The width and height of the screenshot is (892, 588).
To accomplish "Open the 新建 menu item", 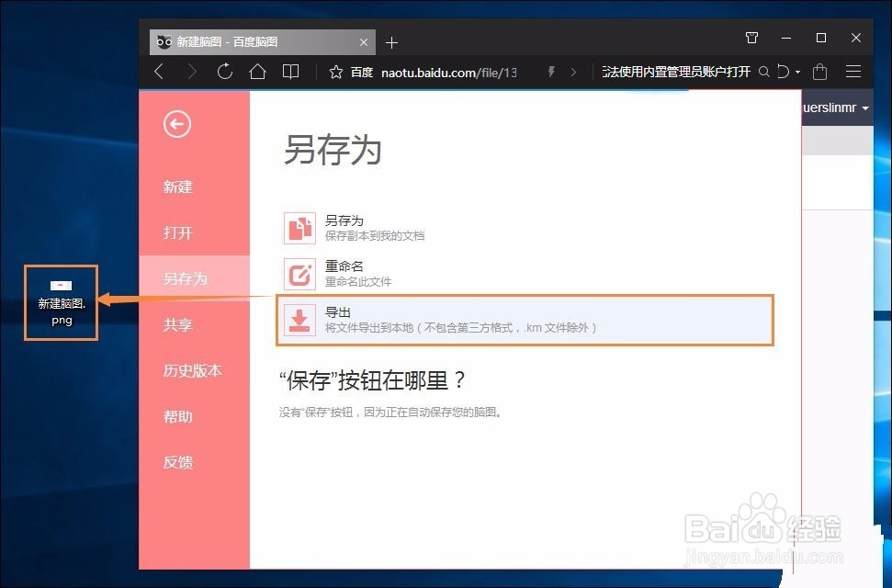I will click(177, 187).
